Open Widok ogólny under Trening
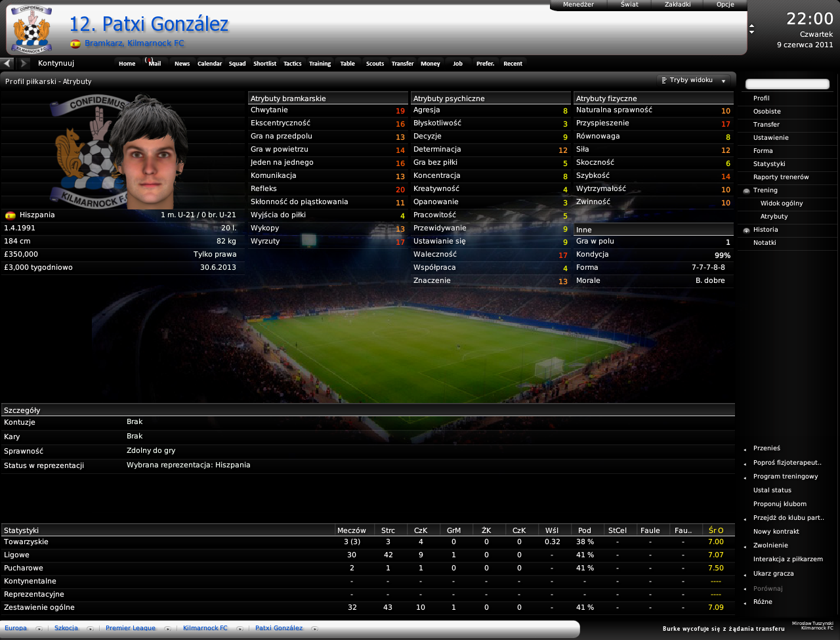Viewport: 840px width, 640px height. tap(782, 203)
